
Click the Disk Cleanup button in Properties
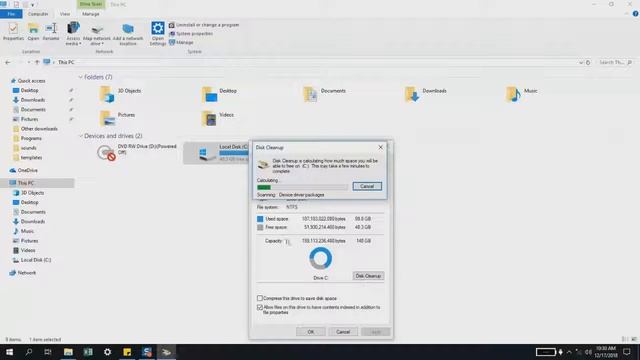click(368, 276)
